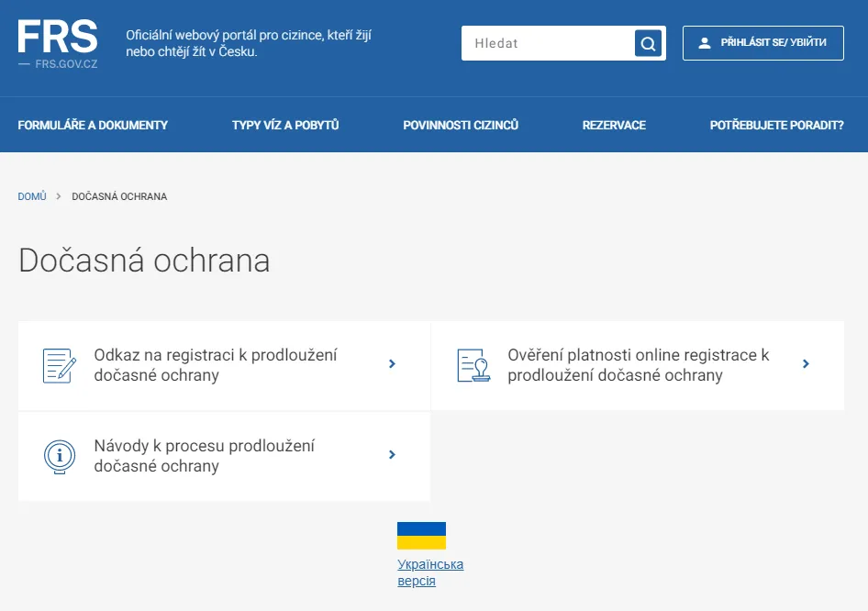Click the chevron on the verification card
868x611 pixels.
point(806,363)
